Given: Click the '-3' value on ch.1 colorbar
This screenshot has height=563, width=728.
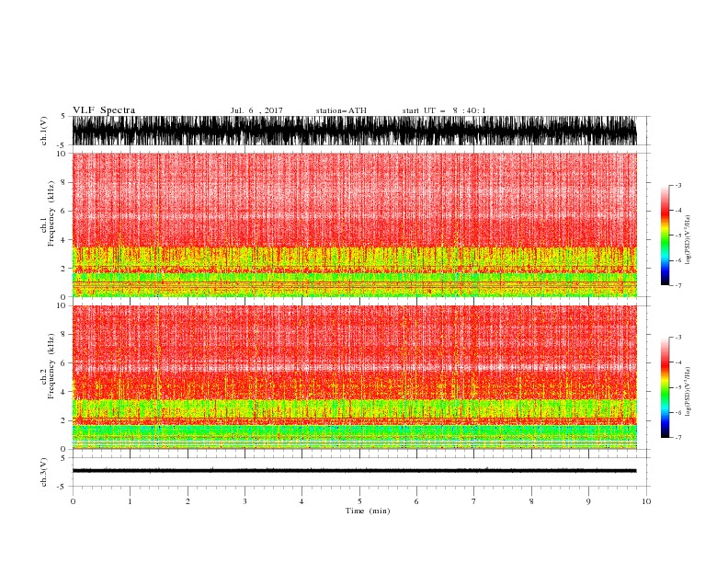Looking at the screenshot, I should coord(677,185).
